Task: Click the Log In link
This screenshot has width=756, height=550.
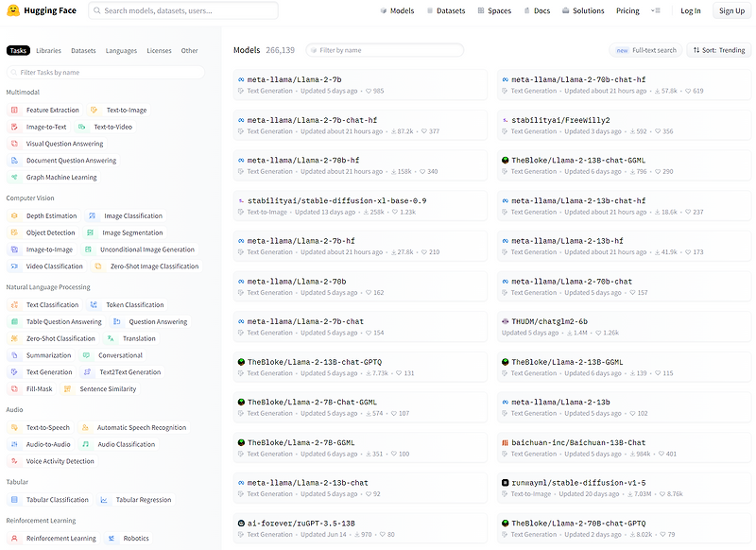Action: pos(691,10)
